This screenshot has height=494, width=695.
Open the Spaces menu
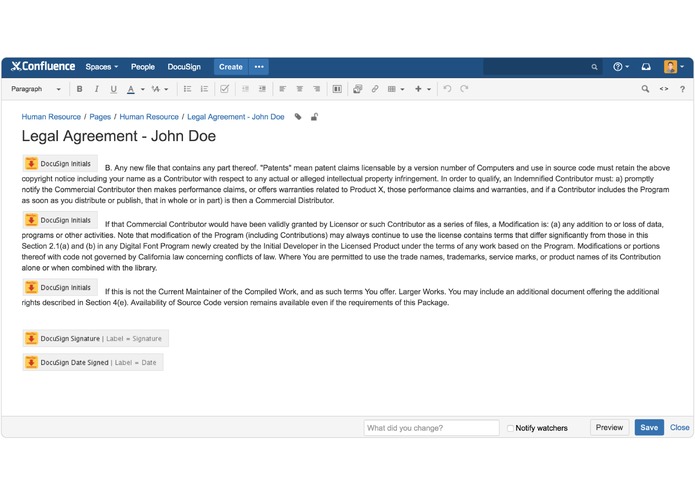(102, 67)
